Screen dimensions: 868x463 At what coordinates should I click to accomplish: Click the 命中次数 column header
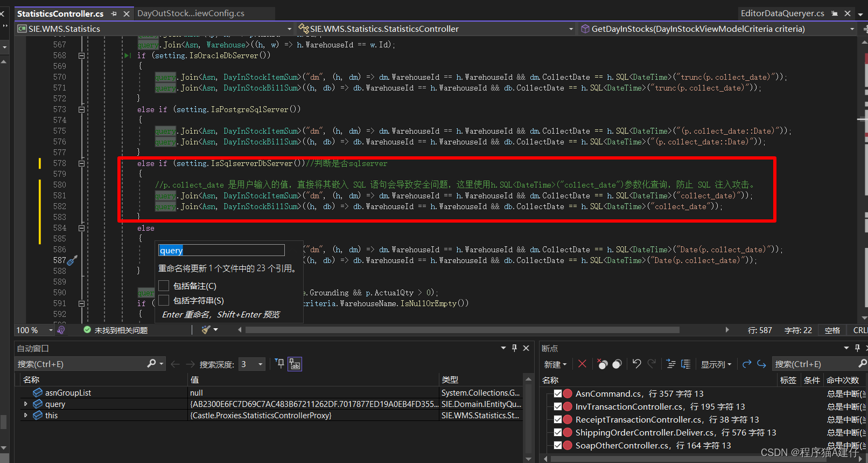point(843,380)
